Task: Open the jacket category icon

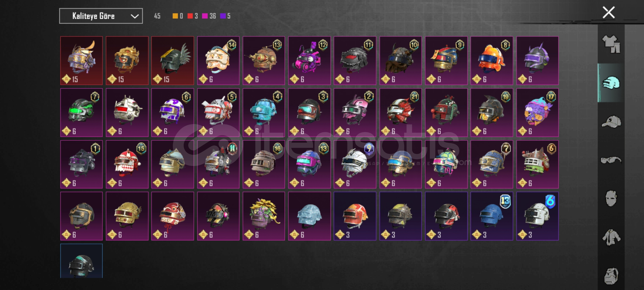Action: click(x=611, y=237)
